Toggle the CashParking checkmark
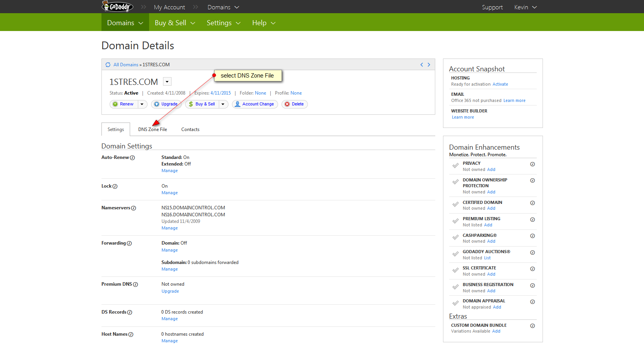The width and height of the screenshot is (644, 345). (x=455, y=238)
